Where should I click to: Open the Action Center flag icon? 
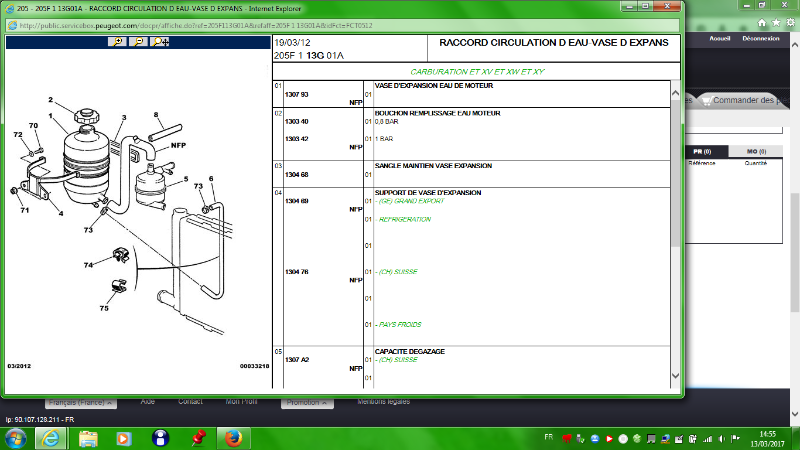tap(735, 439)
